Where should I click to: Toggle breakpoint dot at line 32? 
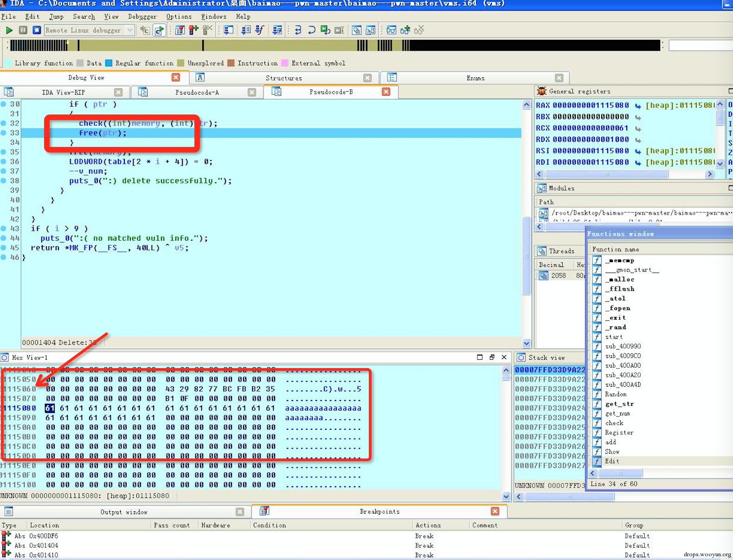(3, 123)
